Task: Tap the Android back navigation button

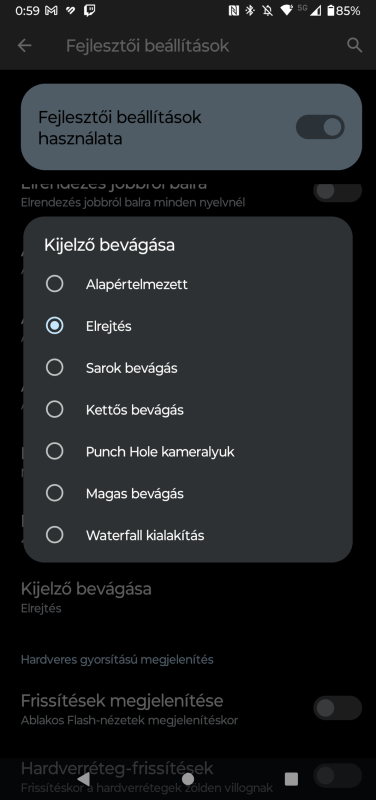Action: tap(84, 779)
